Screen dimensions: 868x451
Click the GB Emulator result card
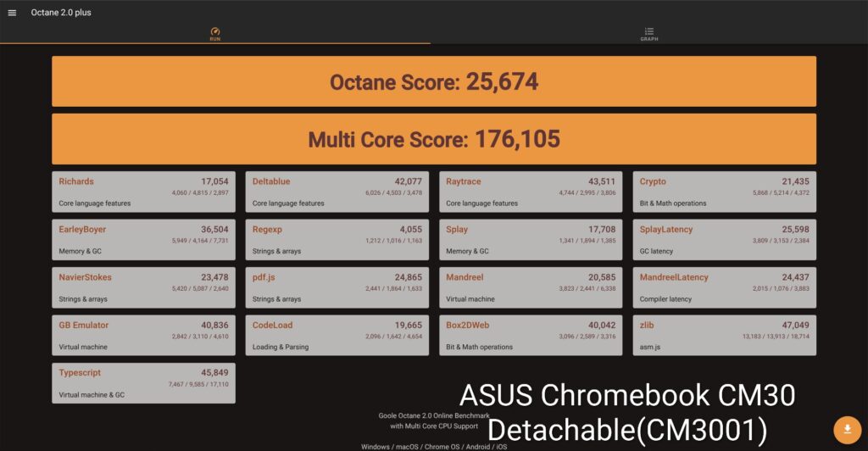pyautogui.click(x=143, y=336)
